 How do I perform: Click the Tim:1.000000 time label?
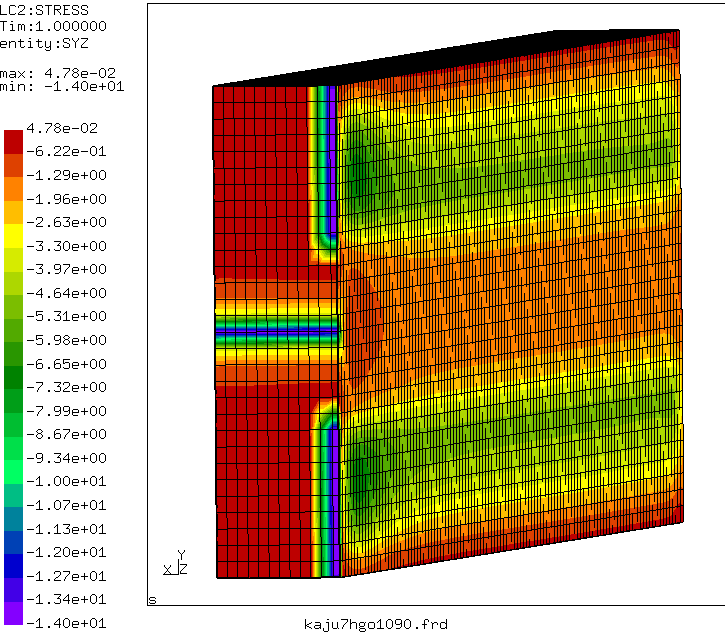53,26
